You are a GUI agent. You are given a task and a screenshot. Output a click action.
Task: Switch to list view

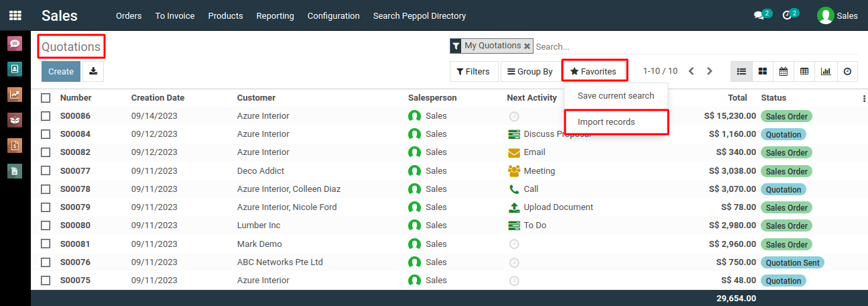click(741, 71)
